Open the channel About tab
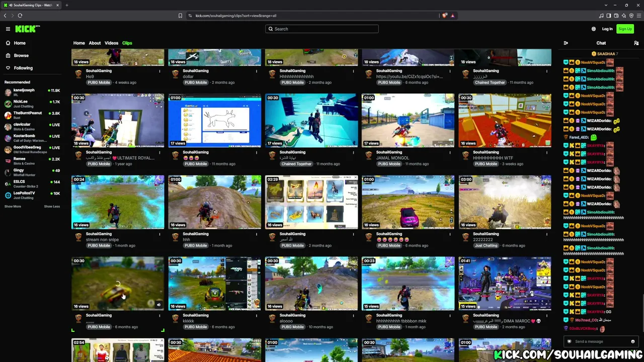The height and width of the screenshot is (362, 644). [95, 43]
